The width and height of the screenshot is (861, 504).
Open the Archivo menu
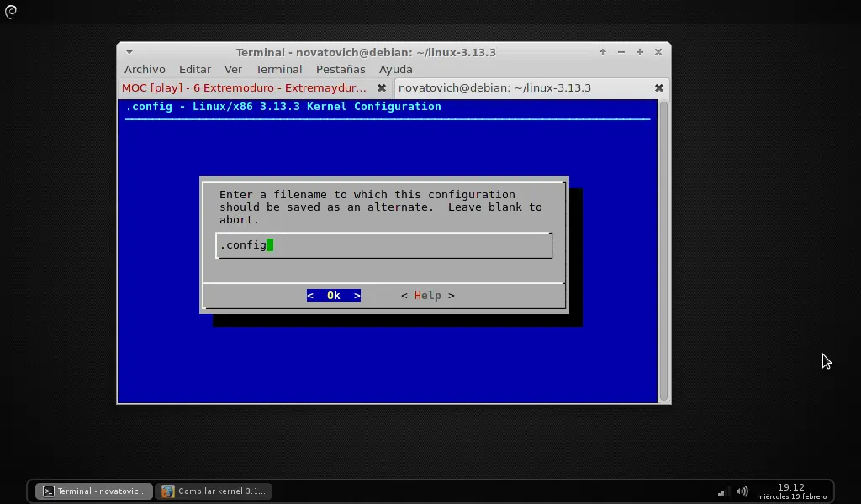click(145, 69)
